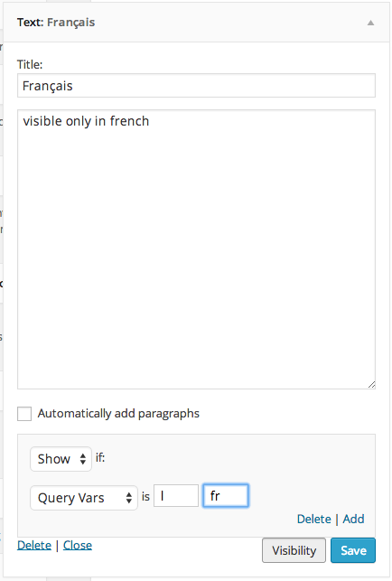The image size is (392, 581).
Task: Toggle the Visibility settings button
Action: 294,550
